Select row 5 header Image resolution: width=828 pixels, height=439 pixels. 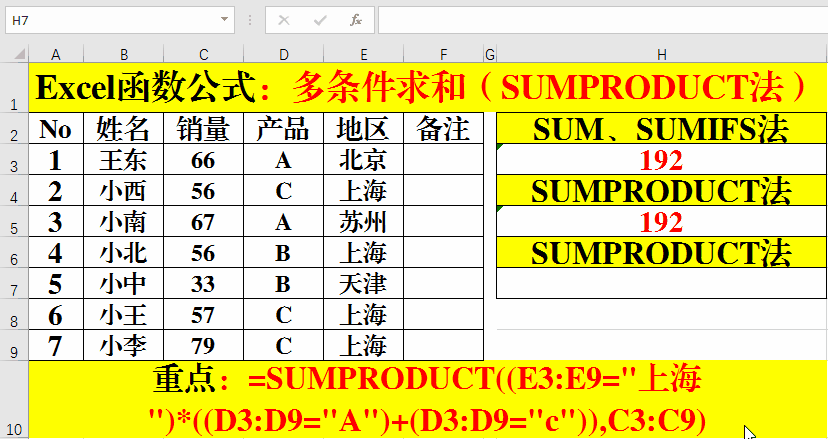14,221
